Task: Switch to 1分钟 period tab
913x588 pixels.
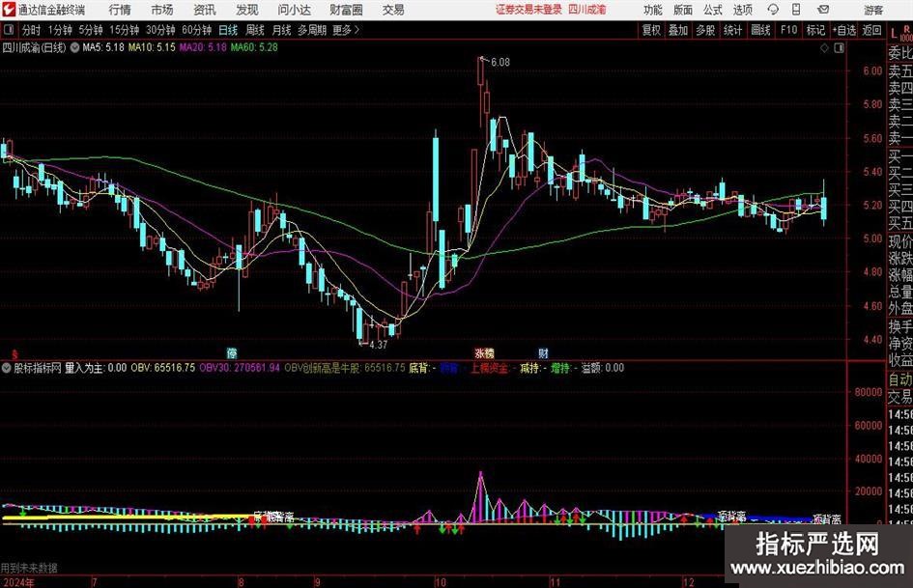Action: [x=60, y=30]
